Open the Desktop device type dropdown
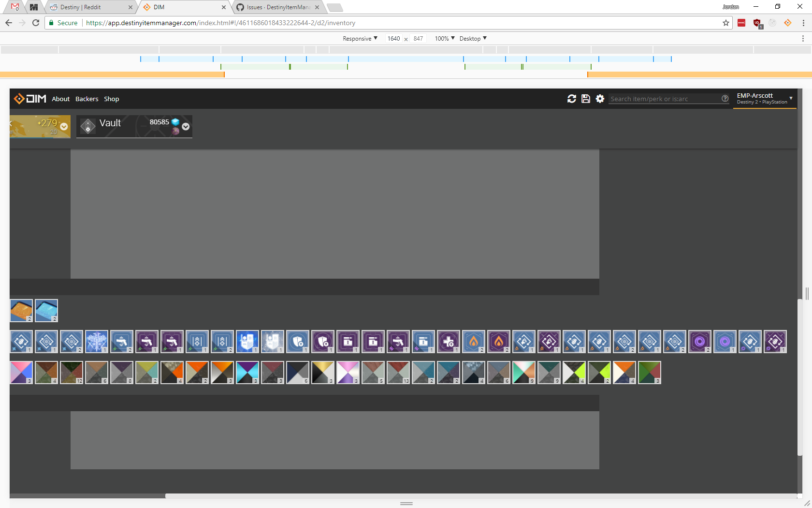812x508 pixels. pos(473,38)
